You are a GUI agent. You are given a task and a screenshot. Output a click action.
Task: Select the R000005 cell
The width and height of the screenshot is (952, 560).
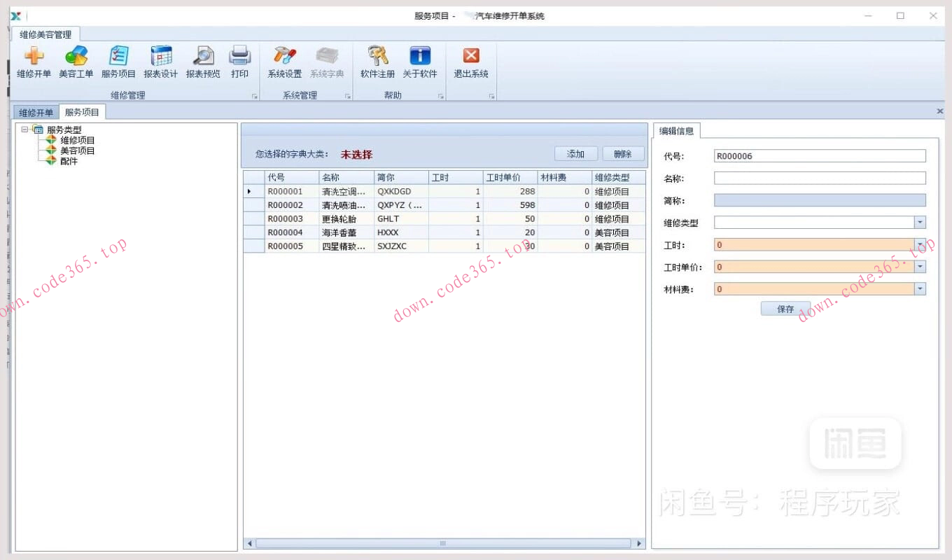292,246
